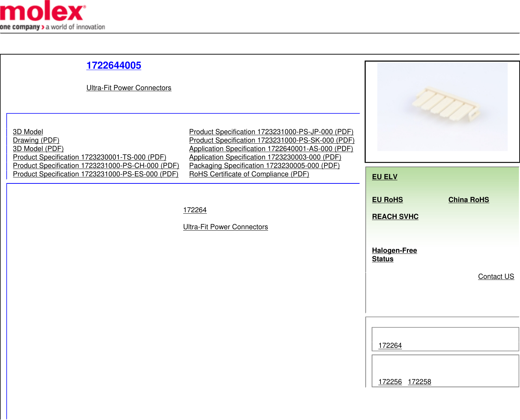Open Product Specification 1723231000-PS-ES-000 PDF

point(95,174)
